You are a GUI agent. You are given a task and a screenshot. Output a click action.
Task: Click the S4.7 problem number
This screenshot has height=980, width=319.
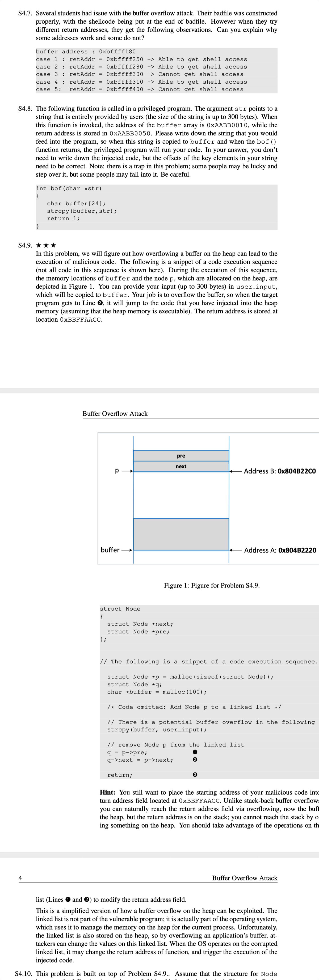coord(25,13)
